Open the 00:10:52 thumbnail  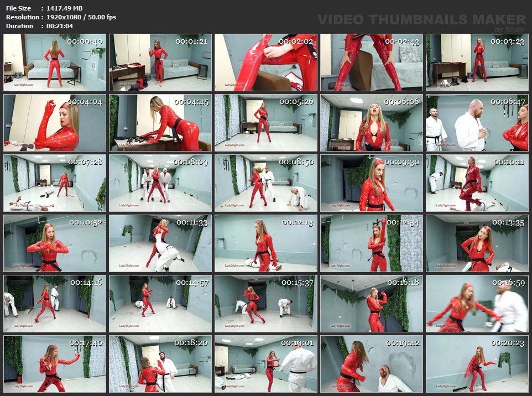click(x=55, y=243)
